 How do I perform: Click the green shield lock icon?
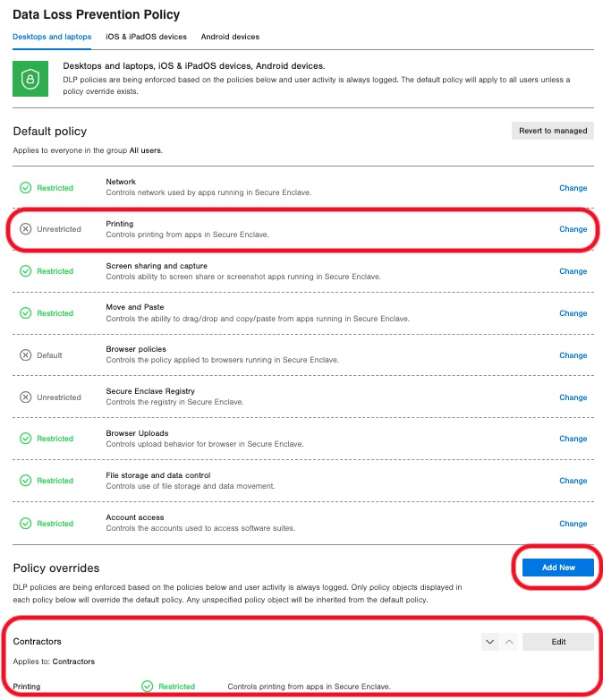(30, 79)
